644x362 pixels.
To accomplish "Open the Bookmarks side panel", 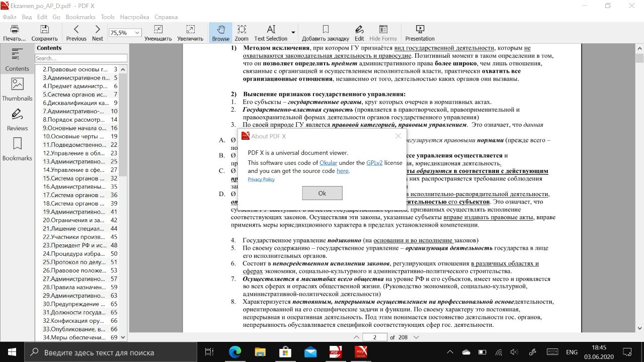I will 17,149.
